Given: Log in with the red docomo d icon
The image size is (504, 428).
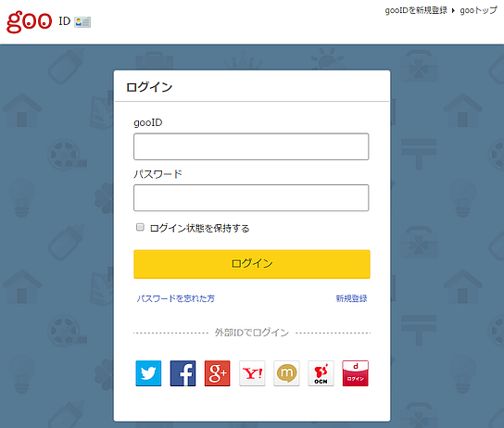Looking at the screenshot, I should 355,373.
